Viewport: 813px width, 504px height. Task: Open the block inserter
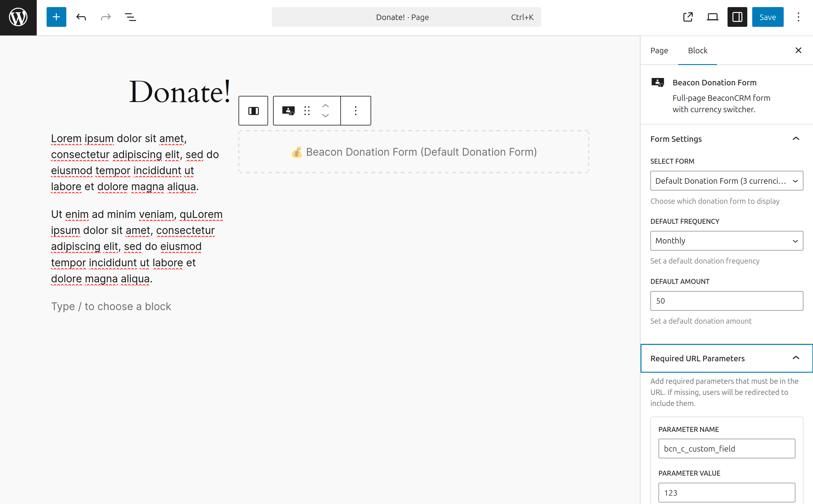[56, 17]
